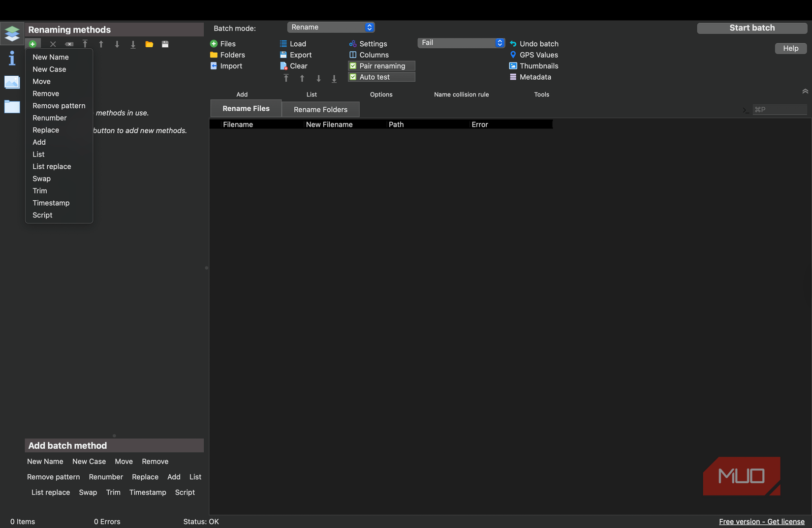This screenshot has width=812, height=528.
Task: Click the save methods floppy disk icon
Action: pyautogui.click(x=165, y=44)
